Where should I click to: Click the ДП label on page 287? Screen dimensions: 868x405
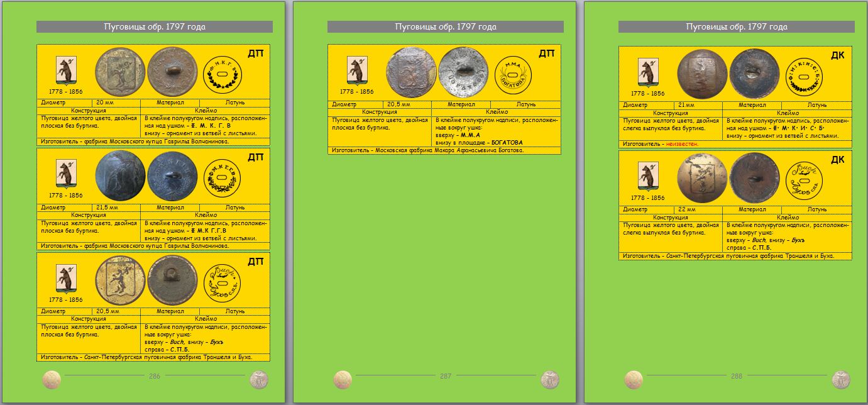pyautogui.click(x=547, y=54)
